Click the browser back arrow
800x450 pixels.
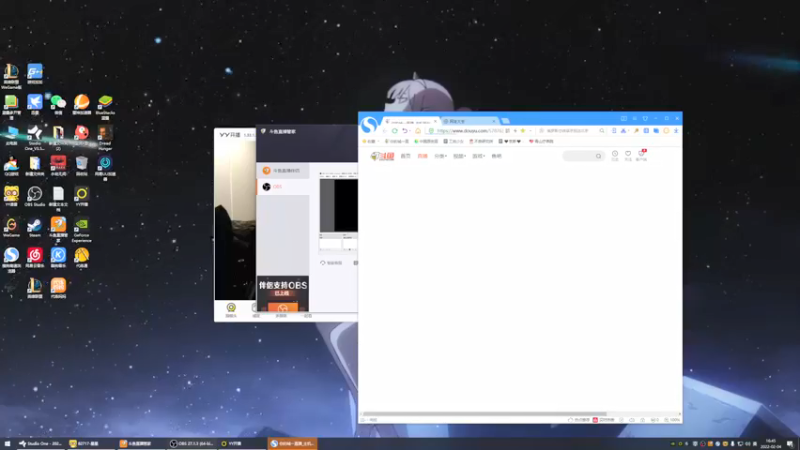(x=385, y=131)
